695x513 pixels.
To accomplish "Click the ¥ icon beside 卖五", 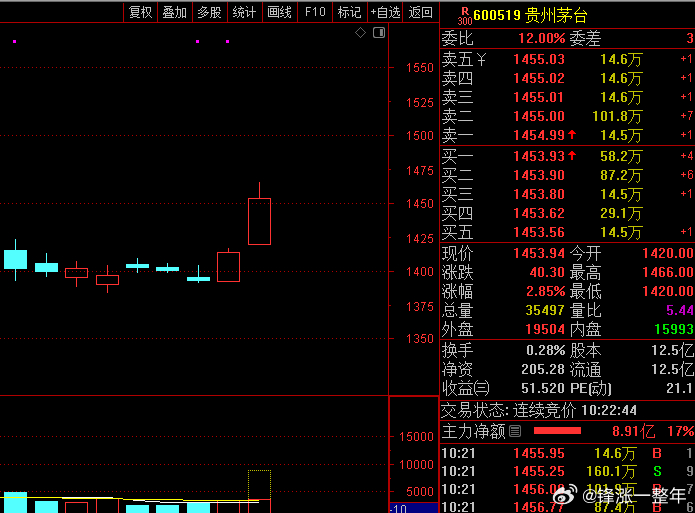I will pos(481,59).
